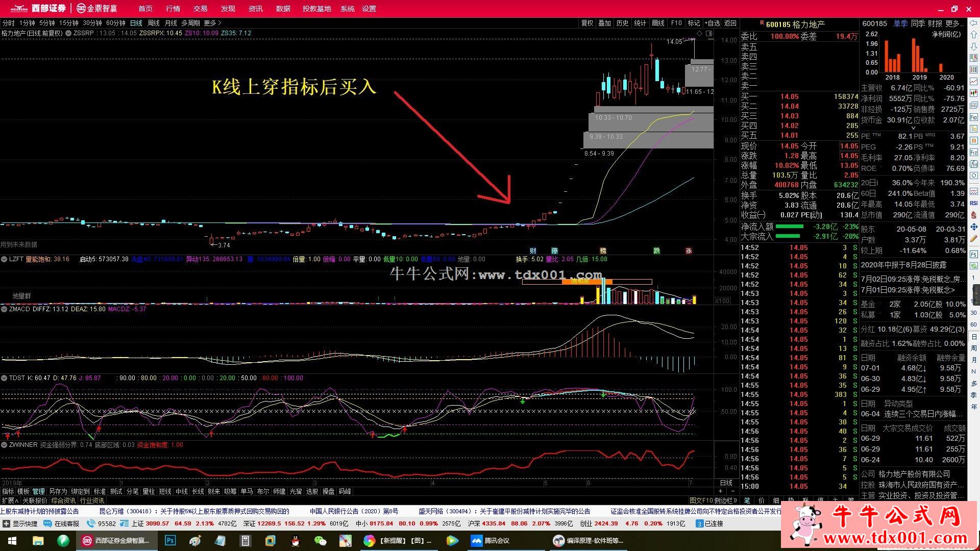Select 周 period in right sidebar

click(974, 347)
